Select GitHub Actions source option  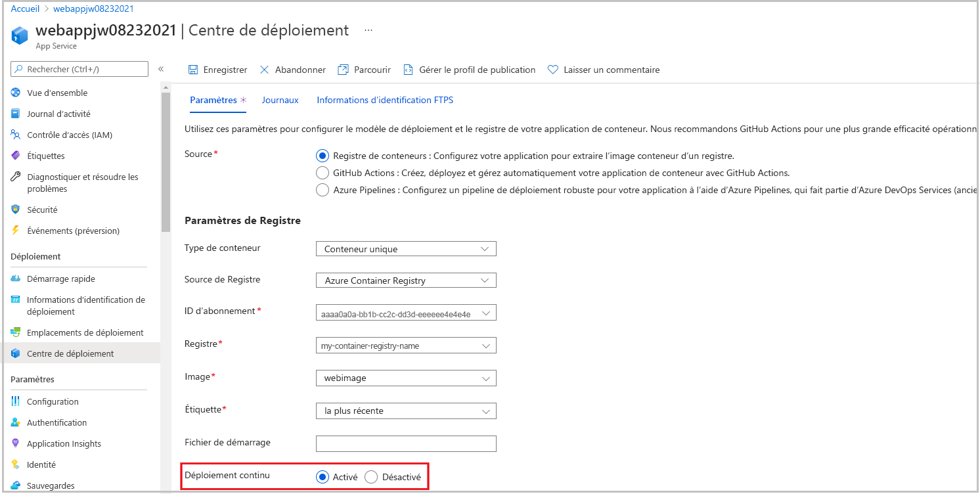(x=322, y=173)
